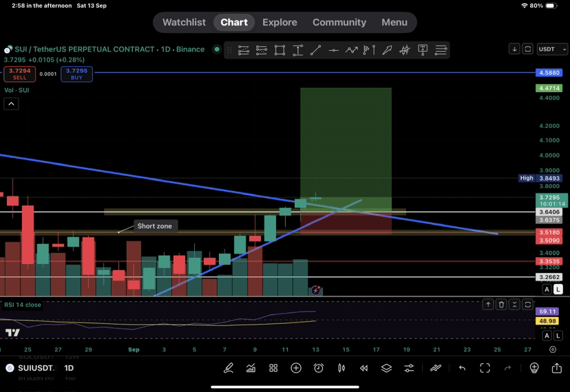This screenshot has width=570, height=392.
Task: Grab the drawing toolbar drag handle
Action: click(x=229, y=50)
